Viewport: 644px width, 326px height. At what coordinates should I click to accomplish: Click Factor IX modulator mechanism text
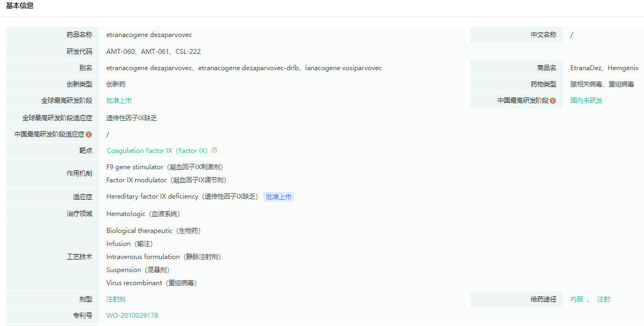(166, 180)
